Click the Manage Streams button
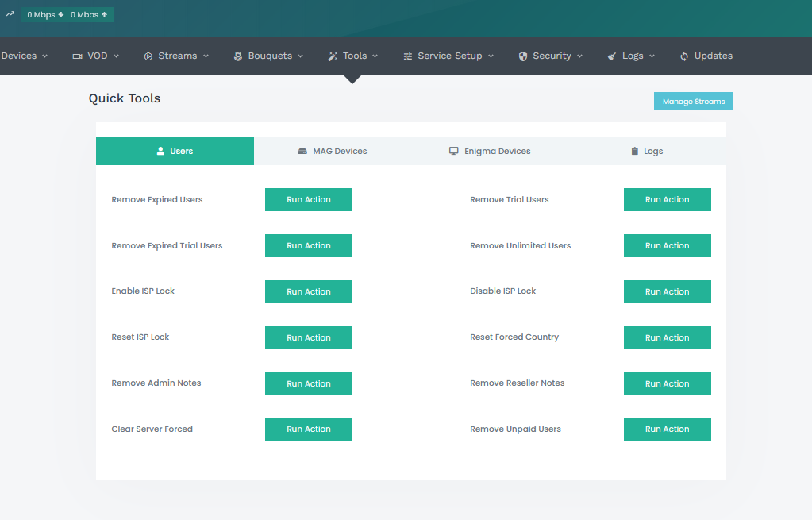The height and width of the screenshot is (520, 812). coord(693,102)
